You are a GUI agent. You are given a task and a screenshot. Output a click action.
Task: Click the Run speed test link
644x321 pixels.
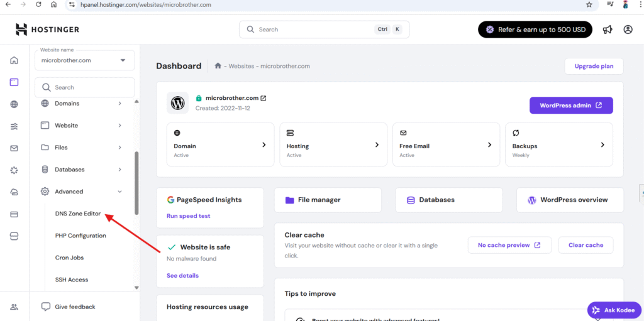click(188, 216)
